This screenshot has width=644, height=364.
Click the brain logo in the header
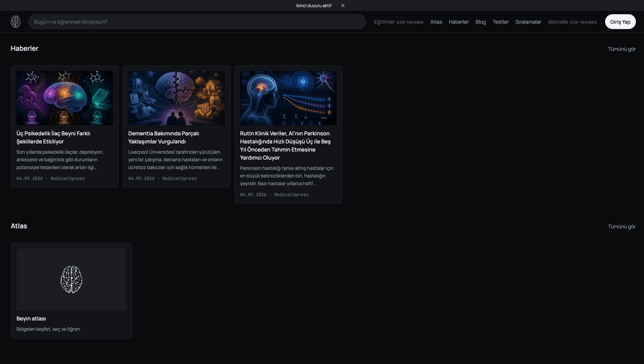[15, 22]
